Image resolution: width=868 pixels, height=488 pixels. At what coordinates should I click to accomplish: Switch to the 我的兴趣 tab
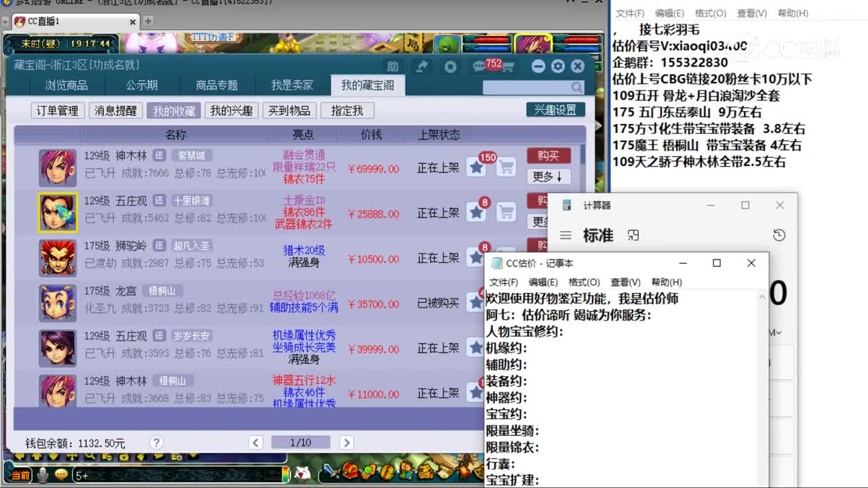coord(232,110)
